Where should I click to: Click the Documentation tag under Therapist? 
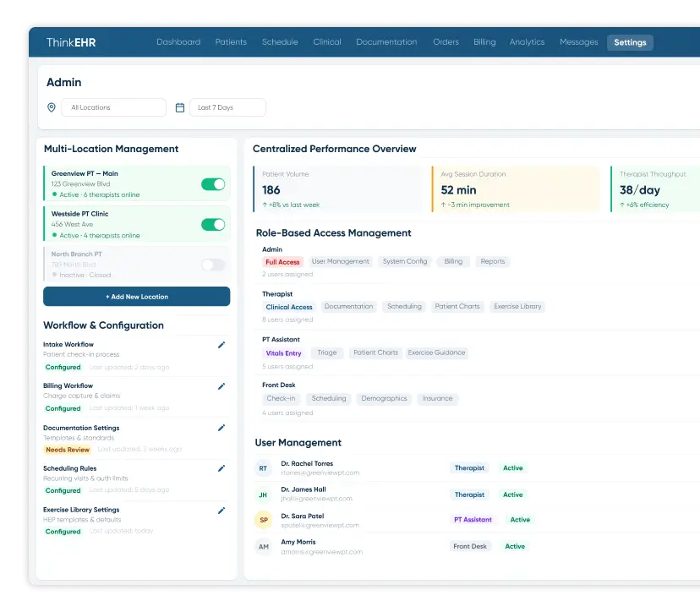[x=348, y=307]
